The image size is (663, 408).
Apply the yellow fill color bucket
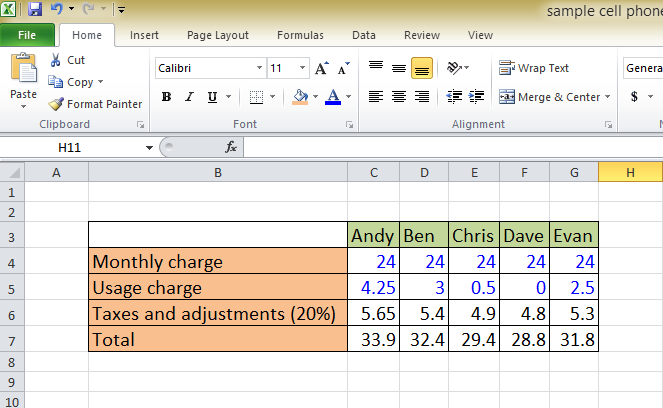[x=299, y=97]
